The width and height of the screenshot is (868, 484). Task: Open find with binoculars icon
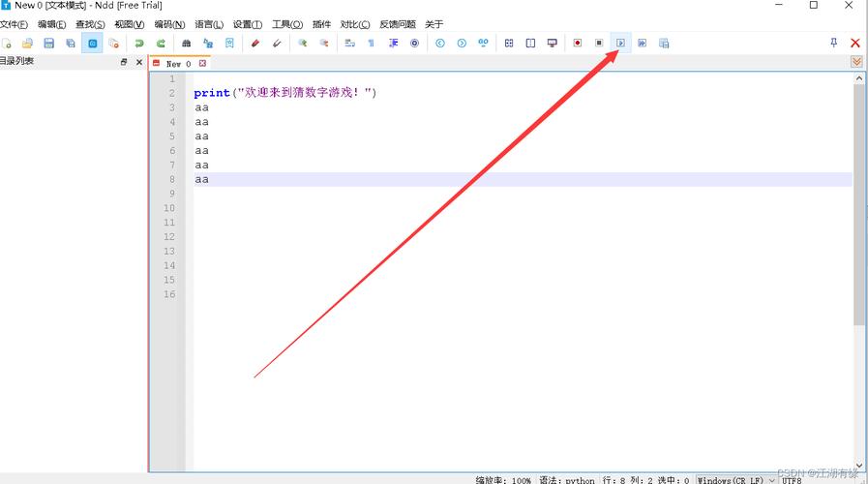(x=186, y=44)
